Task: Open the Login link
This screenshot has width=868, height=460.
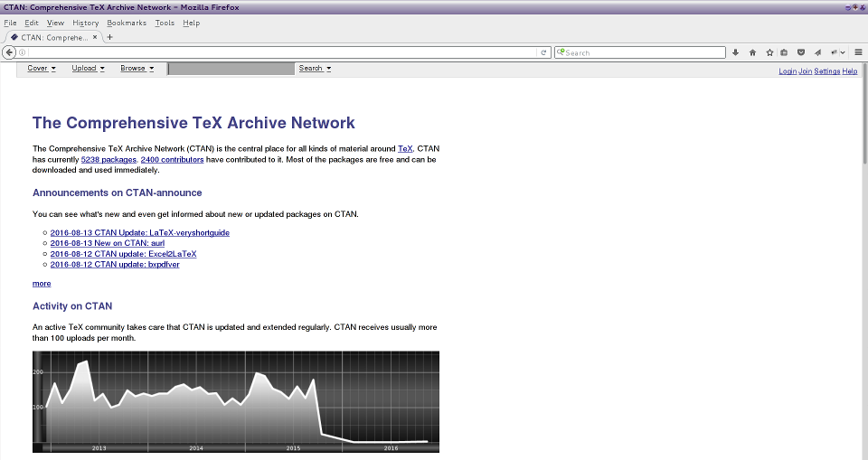Action: (788, 71)
